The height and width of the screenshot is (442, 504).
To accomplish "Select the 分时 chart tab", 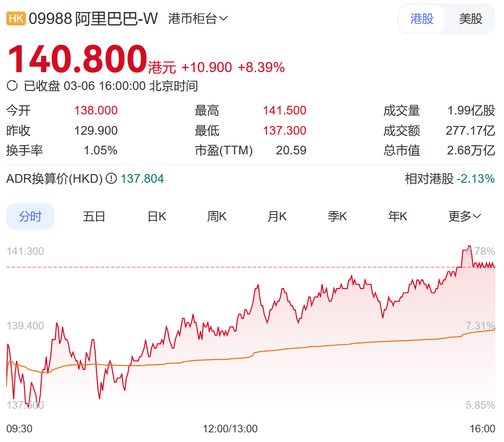I will 30,216.
